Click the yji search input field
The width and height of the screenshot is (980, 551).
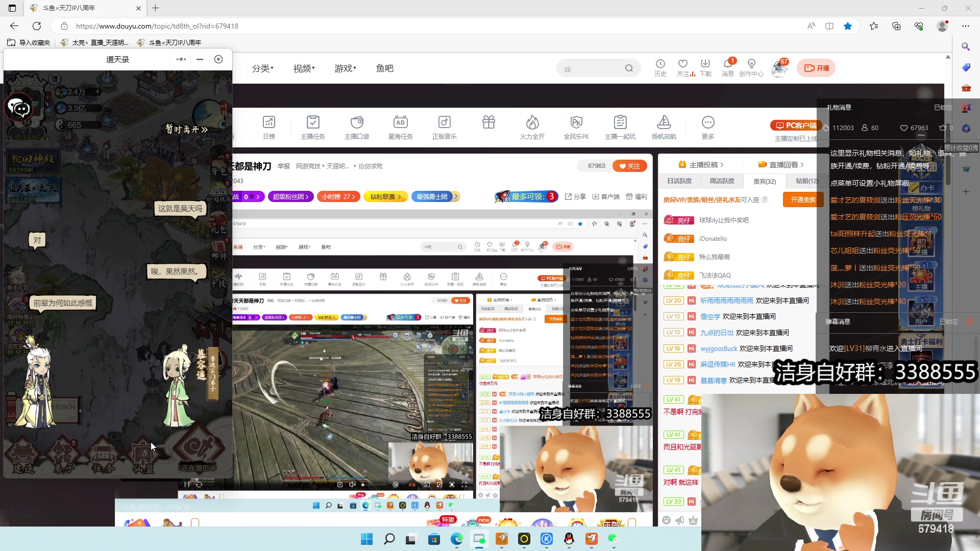591,68
